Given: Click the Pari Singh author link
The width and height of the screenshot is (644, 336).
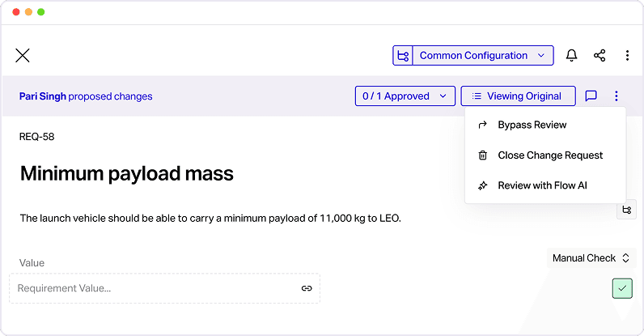Looking at the screenshot, I should (43, 96).
